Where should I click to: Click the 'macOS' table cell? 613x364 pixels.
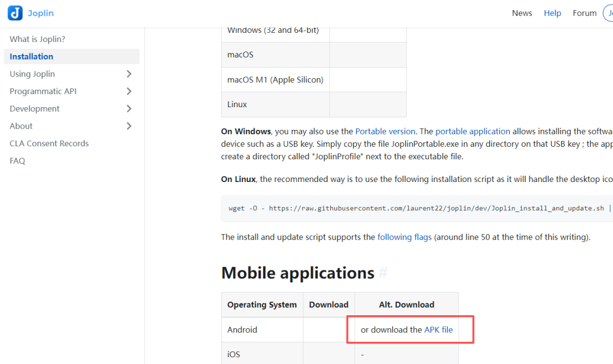[275, 54]
